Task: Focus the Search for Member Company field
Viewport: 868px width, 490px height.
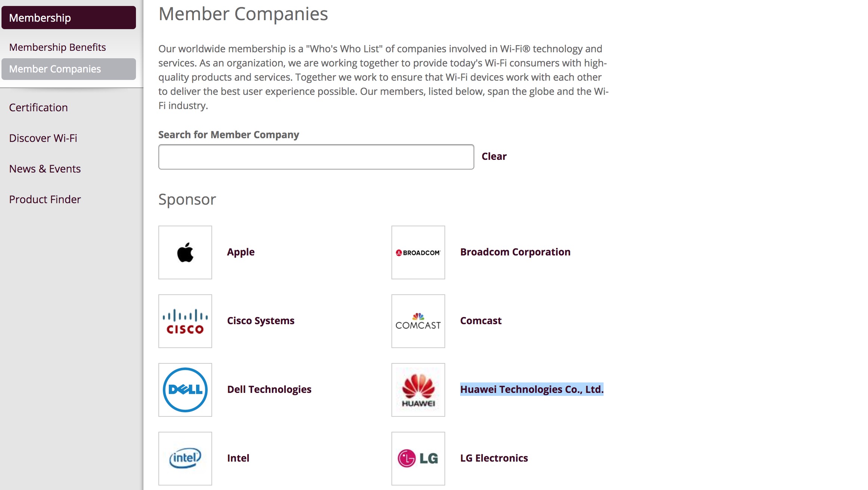Action: 316,157
